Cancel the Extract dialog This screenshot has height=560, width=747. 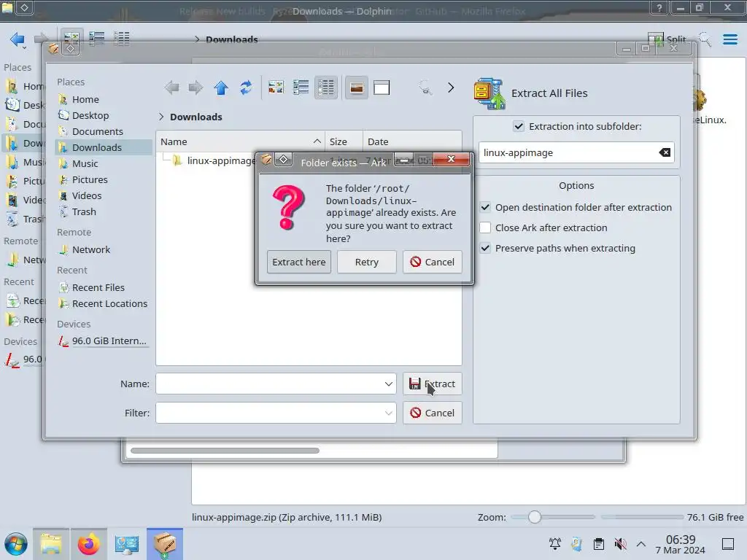(x=432, y=413)
